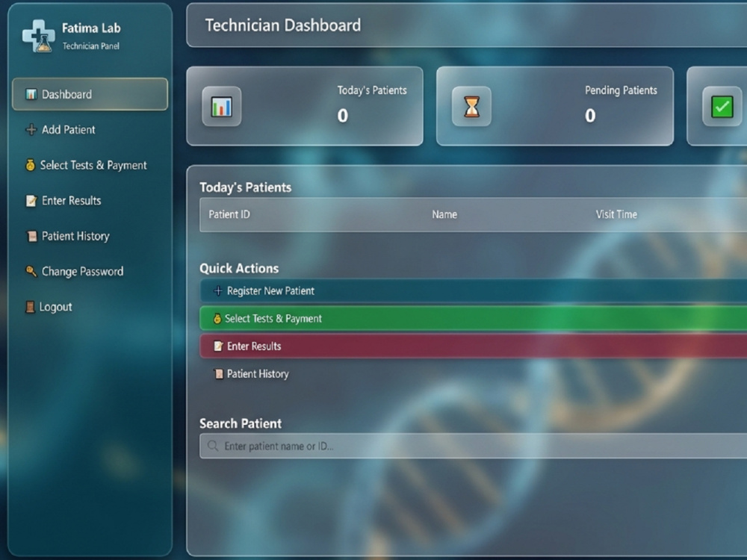Click the scroll icon in Quick Actions Patient History
The height and width of the screenshot is (560, 747).
tap(218, 374)
